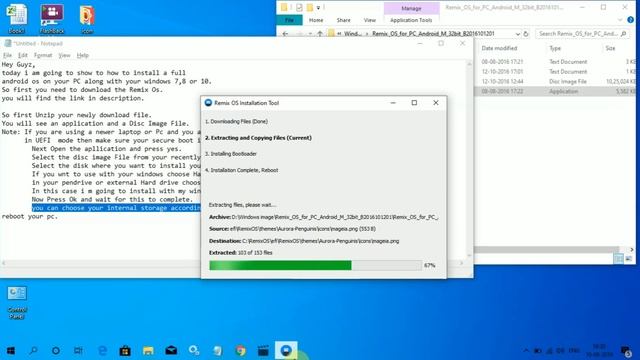Open the FlashBack desktop shortcut
Screen dimensions: 640x360
(x=52, y=18)
